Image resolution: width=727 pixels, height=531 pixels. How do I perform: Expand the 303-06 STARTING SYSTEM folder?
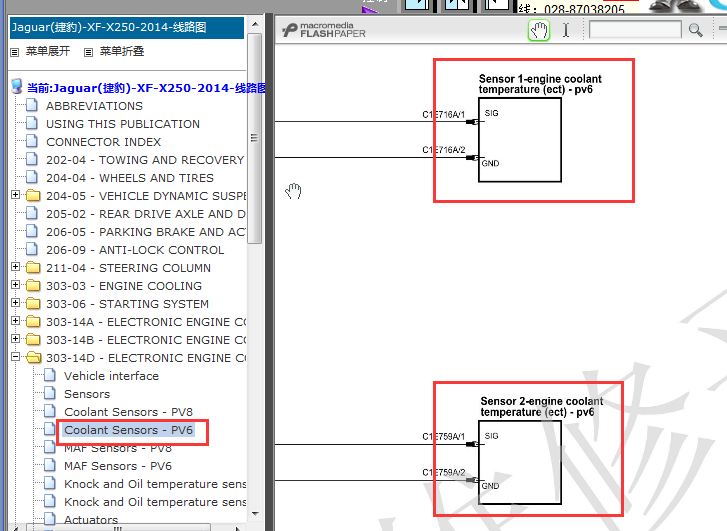15,303
